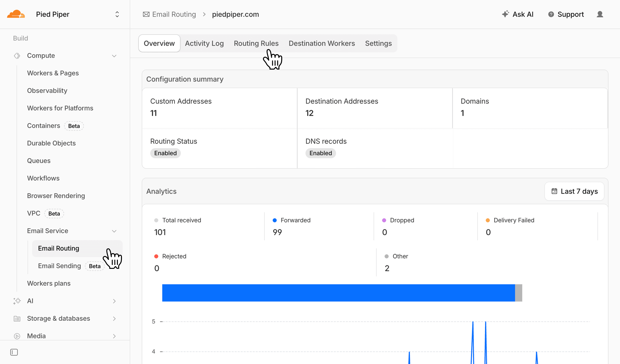Click the Ask AI sparkle icon
This screenshot has height=364, width=620.
[x=505, y=14]
